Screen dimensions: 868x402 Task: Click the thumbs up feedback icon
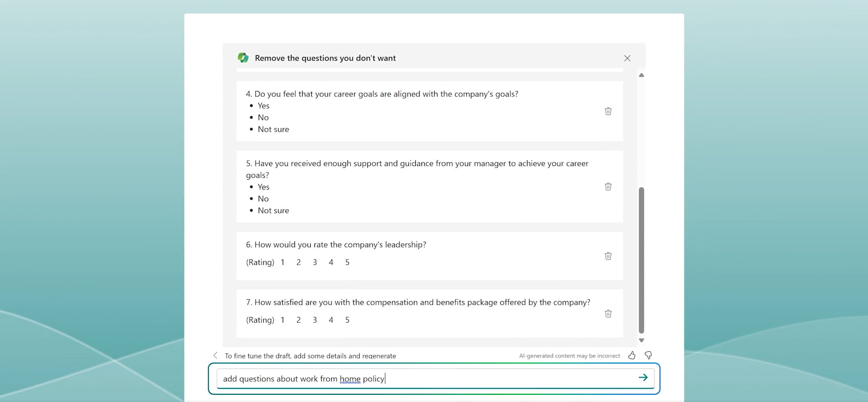tap(632, 355)
